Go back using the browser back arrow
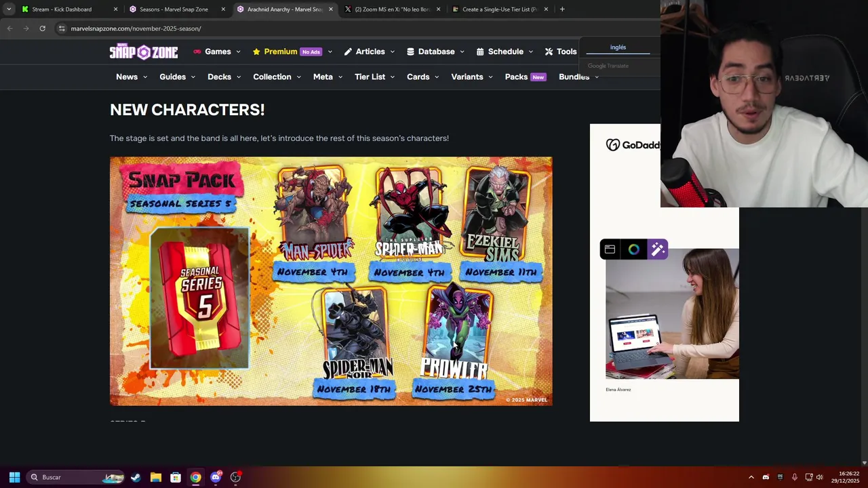 [x=9, y=28]
